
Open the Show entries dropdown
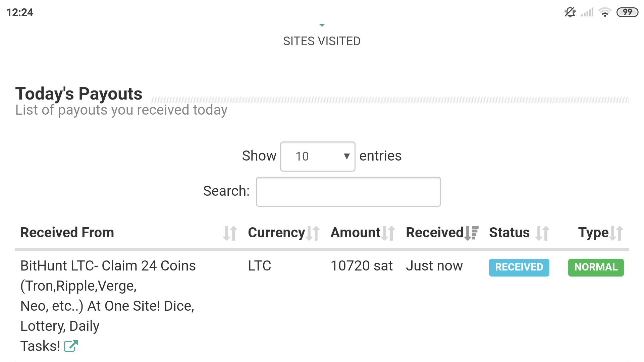(x=317, y=157)
